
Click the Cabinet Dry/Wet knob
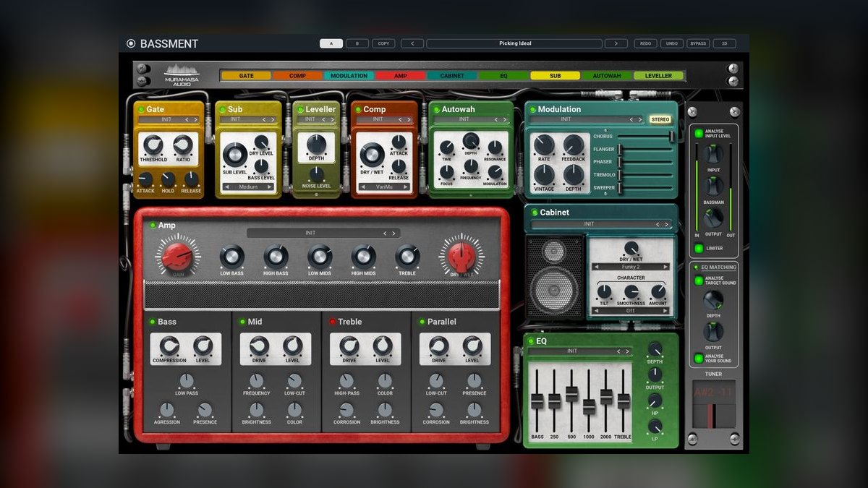[x=631, y=249]
